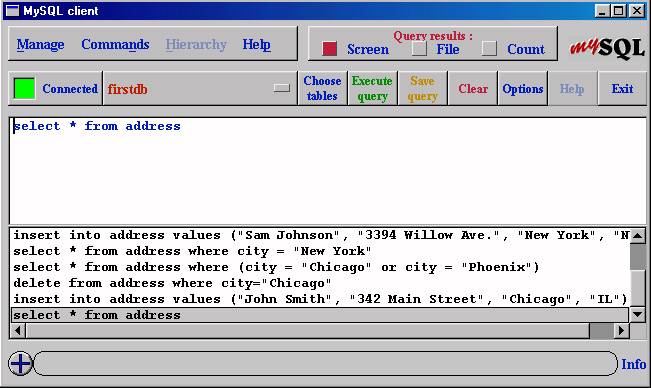Select Screen as query results output
The image size is (651, 388).
click(330, 49)
